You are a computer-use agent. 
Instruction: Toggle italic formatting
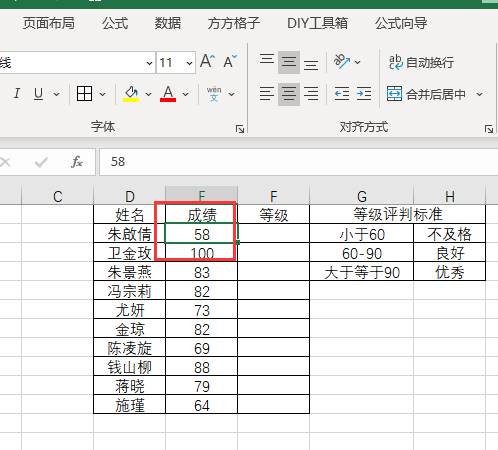click(x=17, y=93)
